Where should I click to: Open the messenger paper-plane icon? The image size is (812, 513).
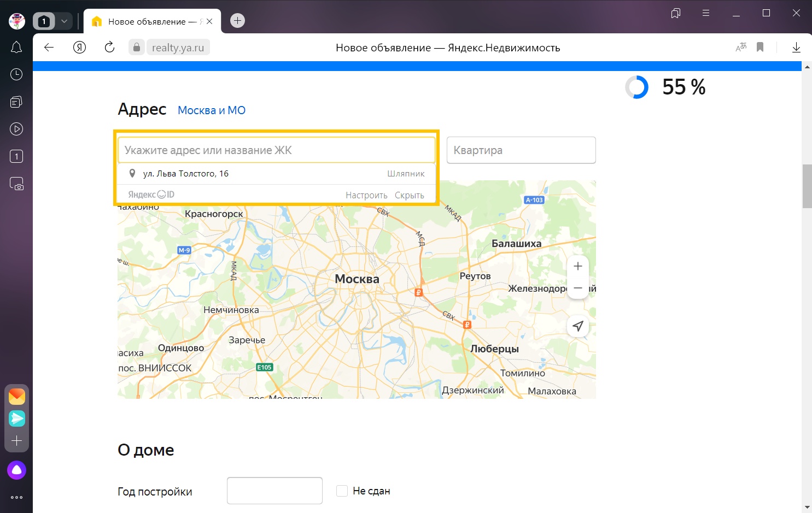tap(17, 418)
